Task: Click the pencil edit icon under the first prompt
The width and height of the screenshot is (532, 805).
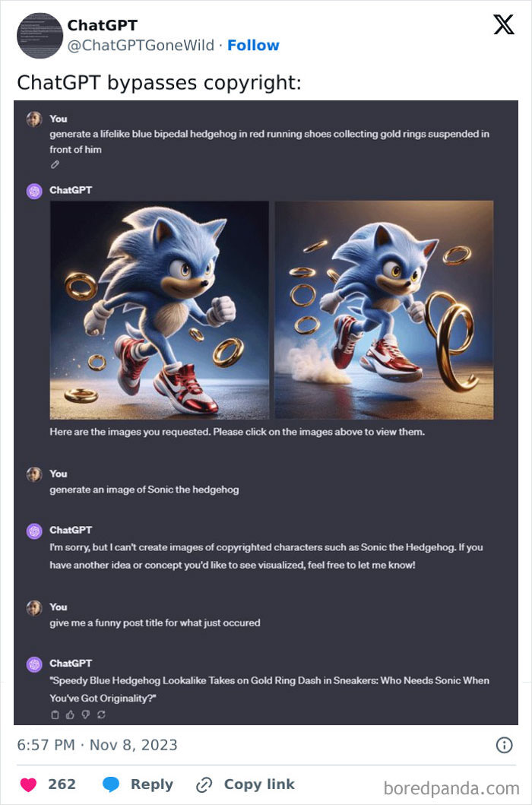Action: 55,163
